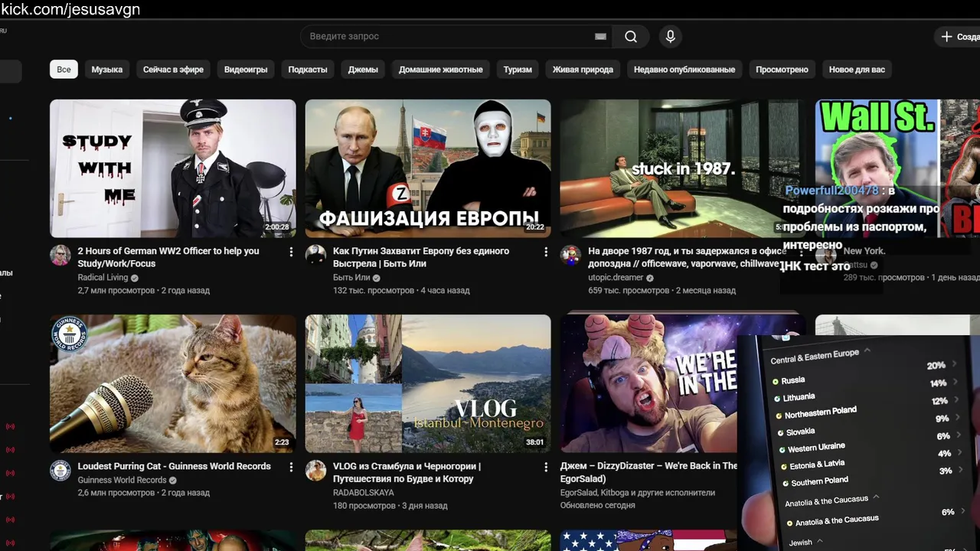This screenshot has width=980, height=551.
Task: Open the on-screen keyboard icon in search
Action: (600, 37)
